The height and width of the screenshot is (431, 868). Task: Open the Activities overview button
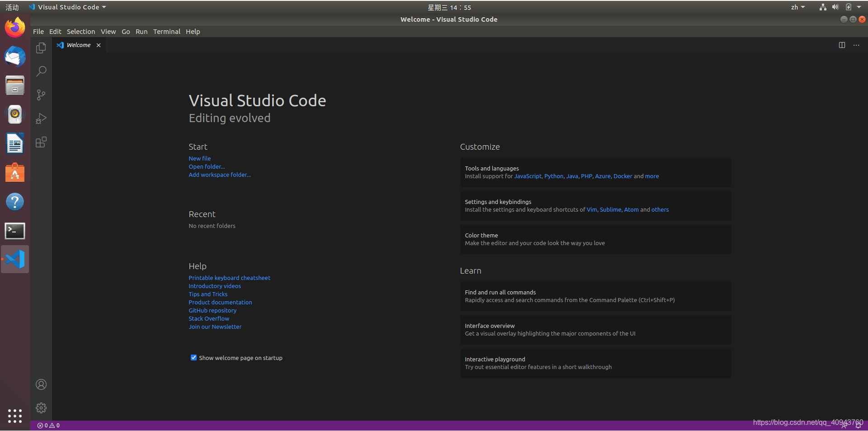click(x=12, y=7)
